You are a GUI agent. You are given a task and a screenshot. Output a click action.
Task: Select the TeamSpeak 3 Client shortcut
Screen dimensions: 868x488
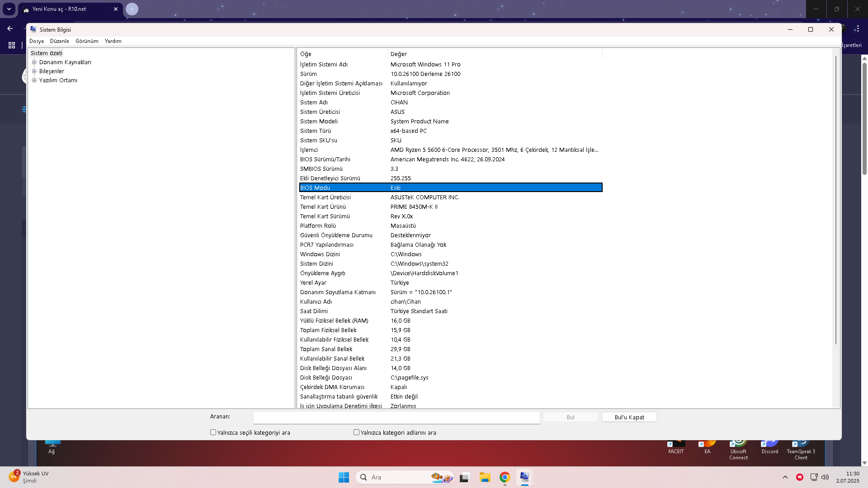(801, 450)
